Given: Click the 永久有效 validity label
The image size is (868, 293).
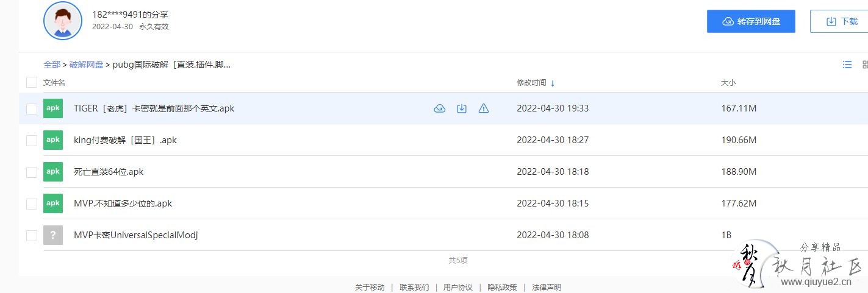Looking at the screenshot, I should 154,27.
